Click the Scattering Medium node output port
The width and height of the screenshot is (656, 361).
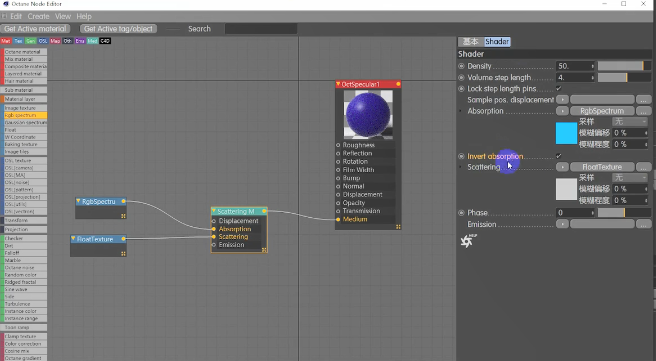pos(264,211)
